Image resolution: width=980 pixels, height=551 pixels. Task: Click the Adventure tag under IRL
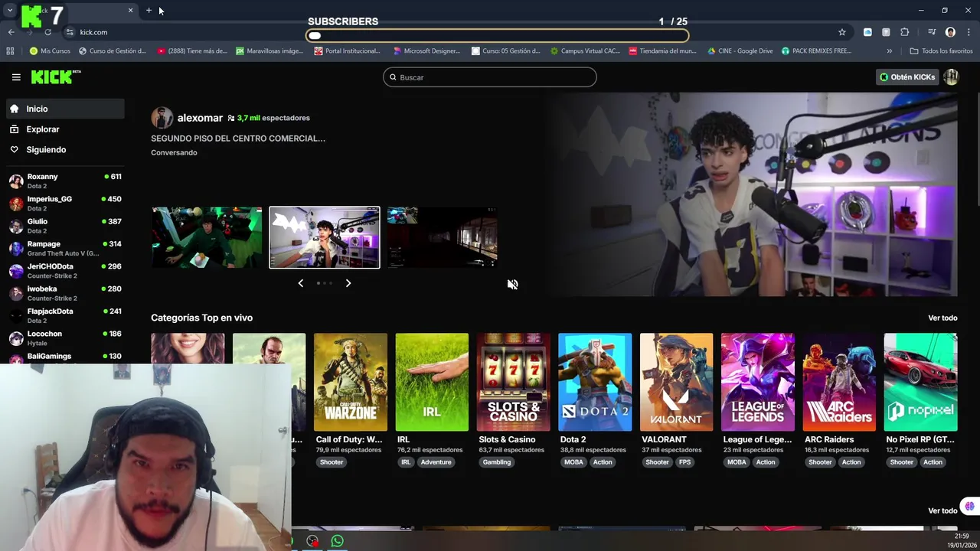[436, 462]
